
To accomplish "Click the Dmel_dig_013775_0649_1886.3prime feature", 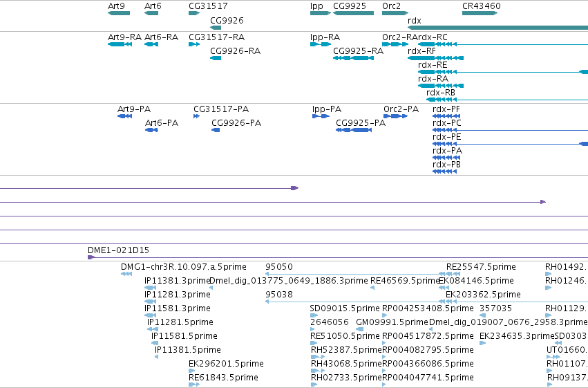I will coord(211,288).
